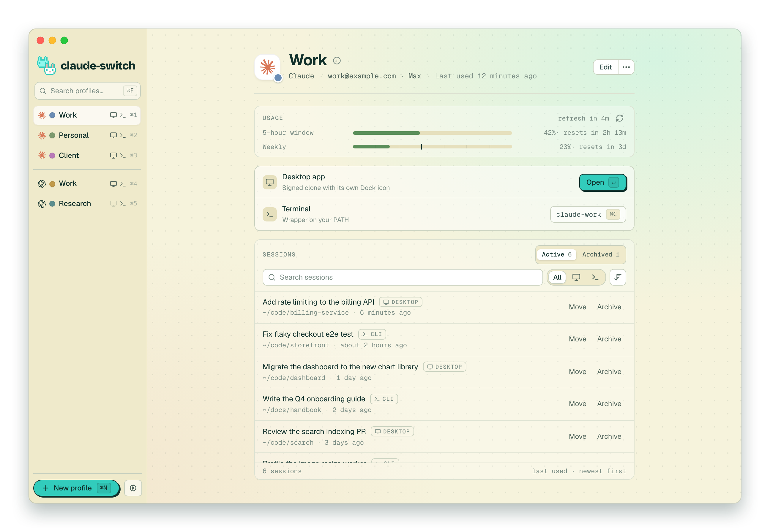The width and height of the screenshot is (770, 532).
Task: Select the Research profile in sidebar
Action: click(87, 203)
